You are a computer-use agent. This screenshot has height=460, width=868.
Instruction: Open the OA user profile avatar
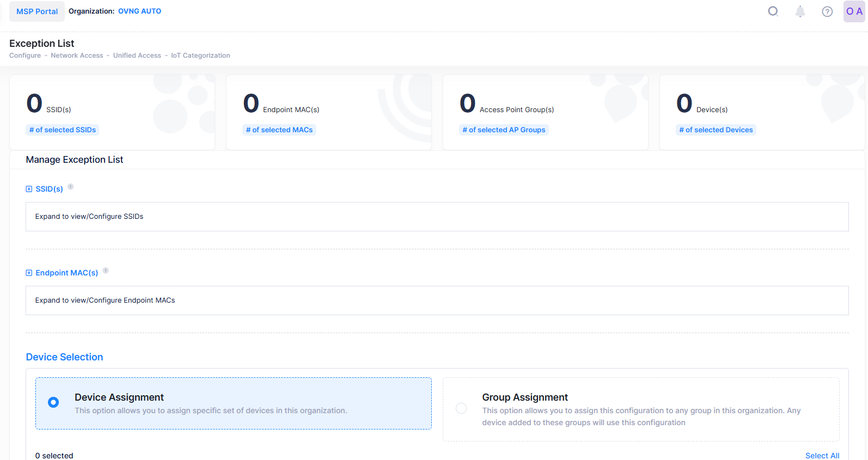tap(854, 11)
